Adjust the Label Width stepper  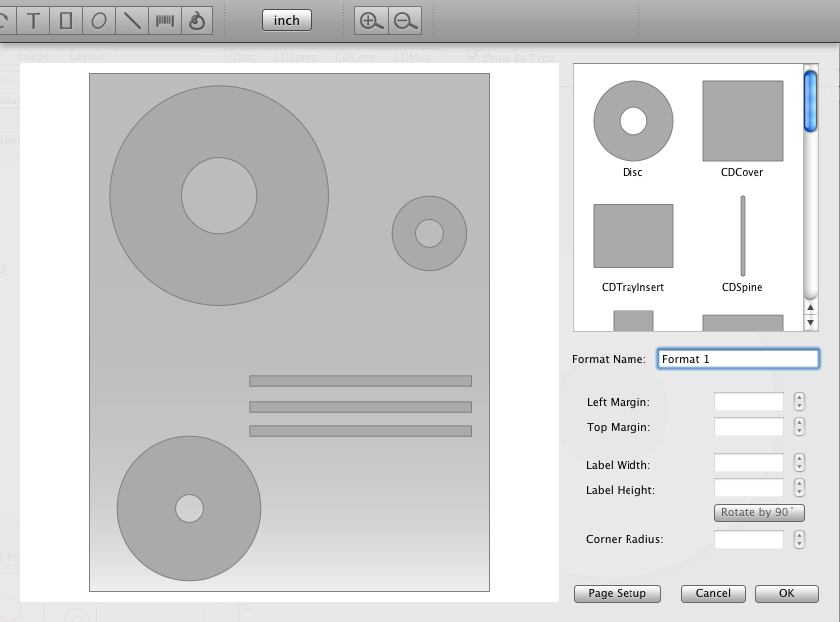799,464
